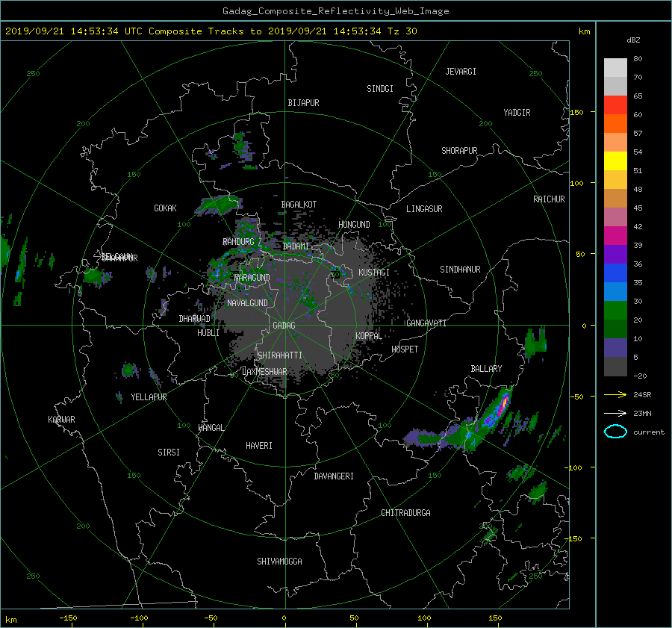672x628 pixels.
Task: Click the BIJAPUR city label
Action: 303,103
